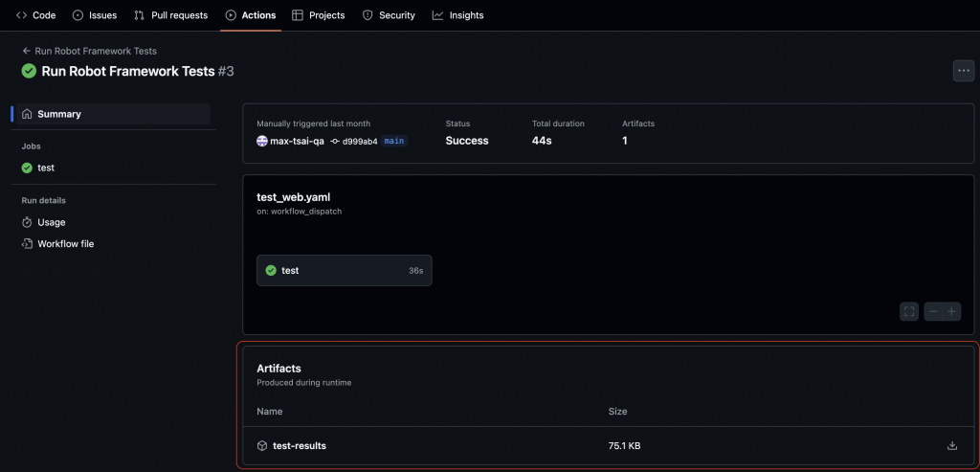Screen dimensions: 980x472
Task: Select the Actions tab
Action: pos(251,15)
